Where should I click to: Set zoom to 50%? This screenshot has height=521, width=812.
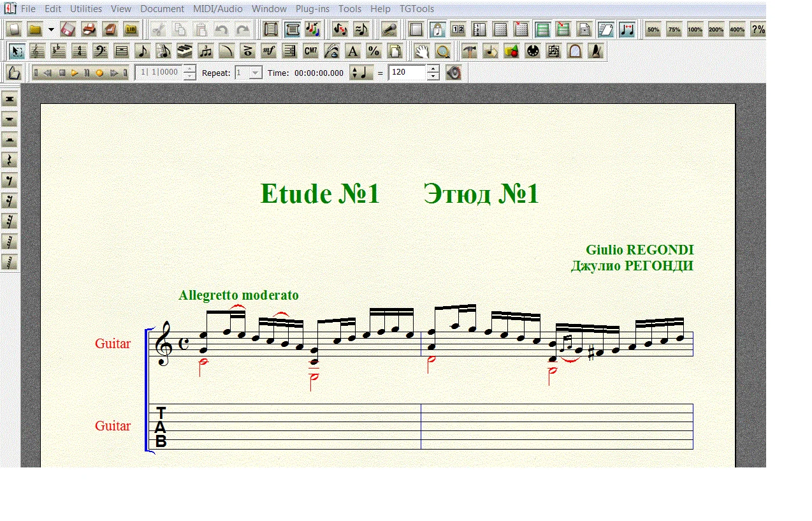click(x=653, y=29)
